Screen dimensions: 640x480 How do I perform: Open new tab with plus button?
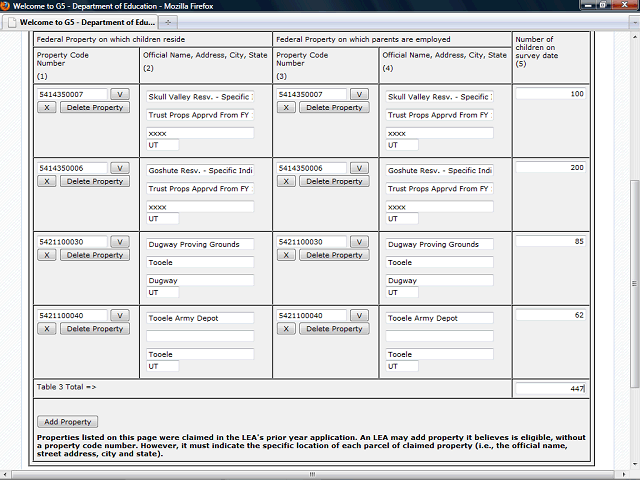pyautogui.click(x=168, y=22)
